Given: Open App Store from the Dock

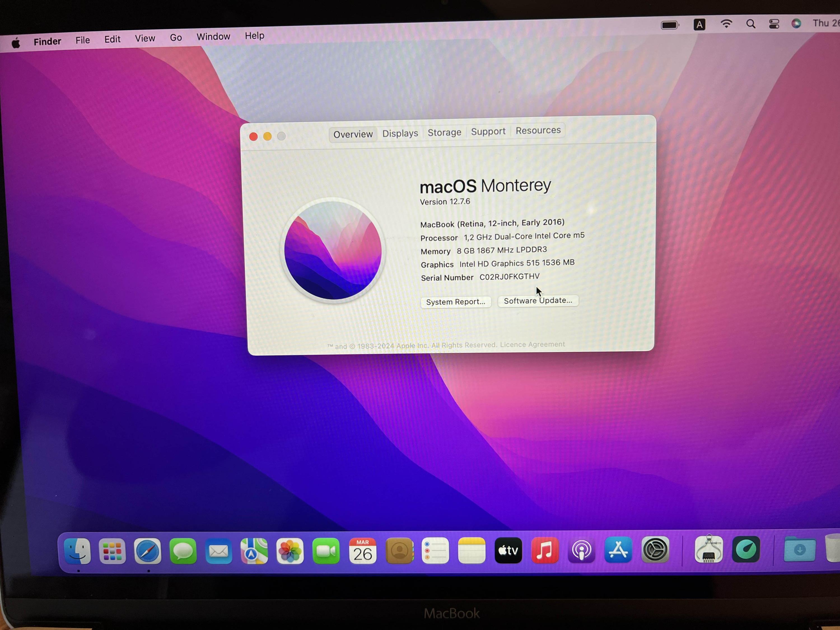Looking at the screenshot, I should [618, 550].
